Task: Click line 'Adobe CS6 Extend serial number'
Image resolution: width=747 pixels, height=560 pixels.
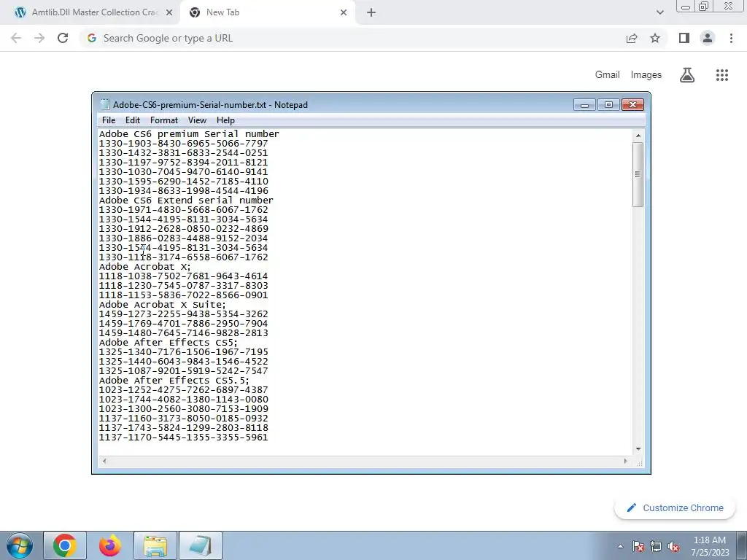Action: [186, 201]
